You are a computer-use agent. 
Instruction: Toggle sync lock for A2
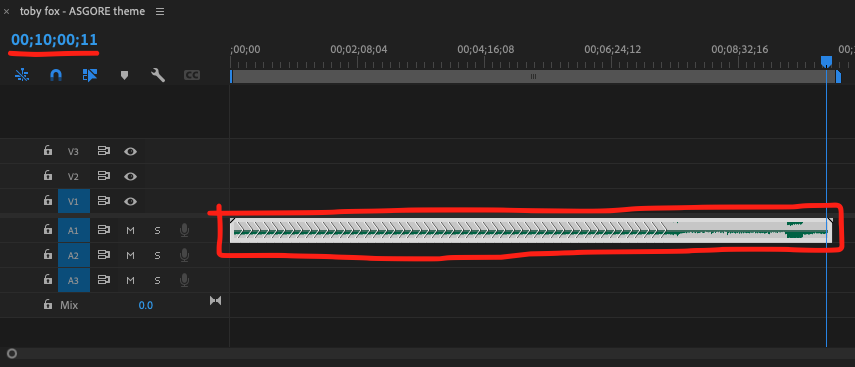[x=104, y=255]
